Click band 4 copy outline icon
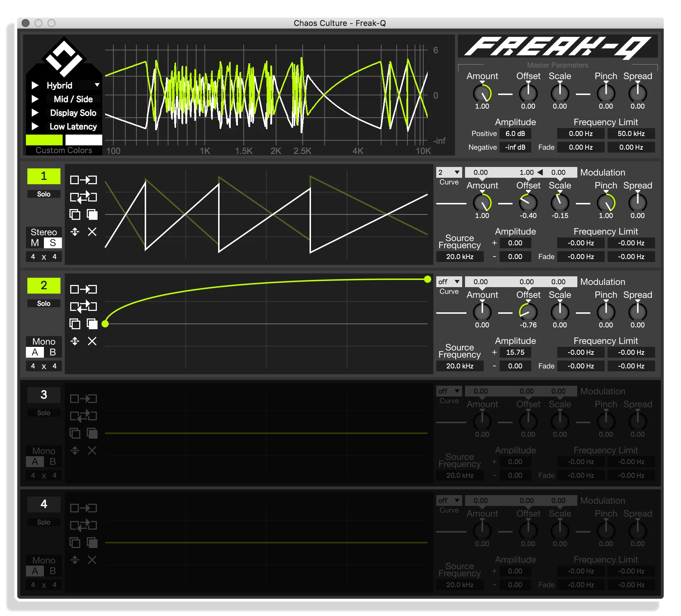This screenshot has width=681, height=616. [75, 543]
